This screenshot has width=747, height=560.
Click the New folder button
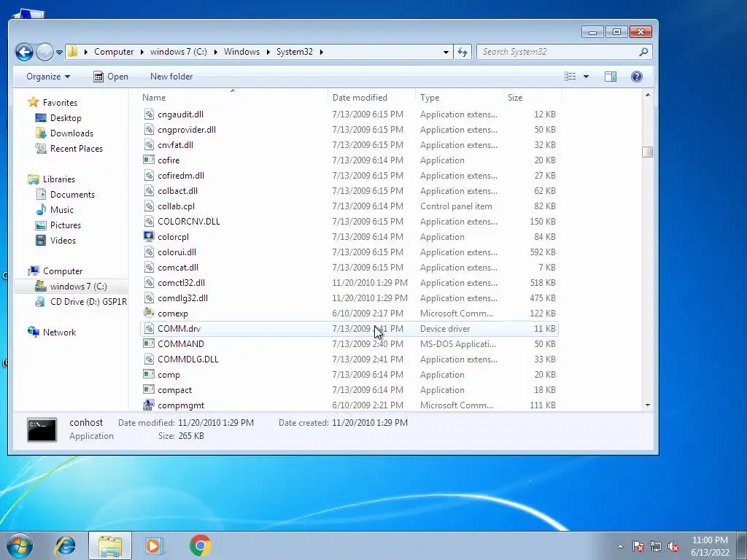[171, 77]
